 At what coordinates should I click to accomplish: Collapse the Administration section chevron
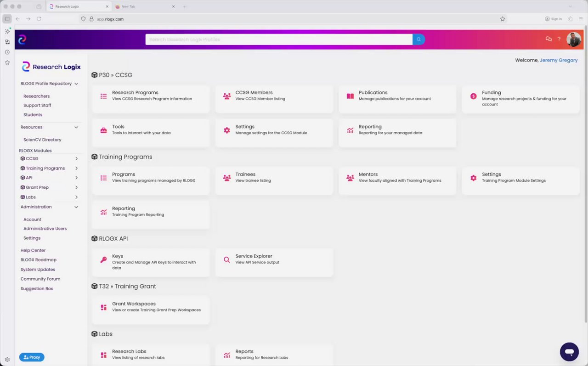(76, 207)
